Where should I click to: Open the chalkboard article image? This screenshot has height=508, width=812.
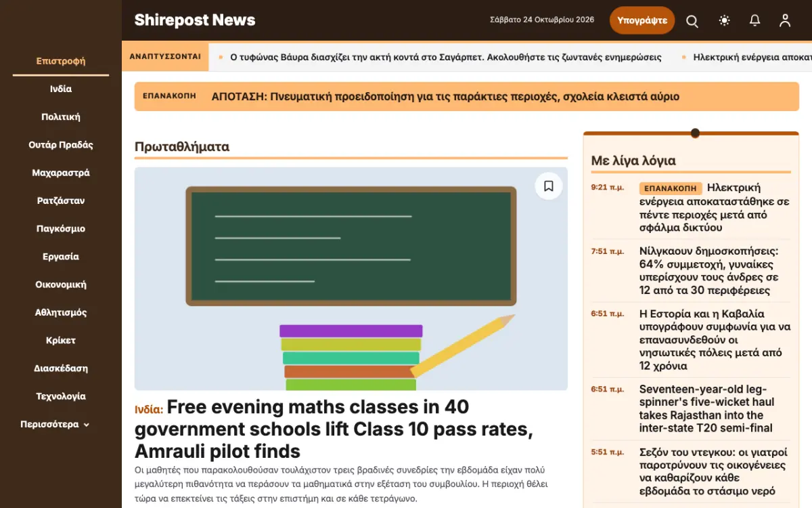click(351, 279)
